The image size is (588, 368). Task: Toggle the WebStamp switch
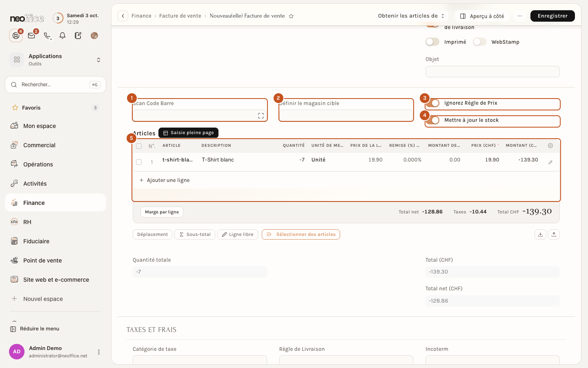pyautogui.click(x=480, y=42)
